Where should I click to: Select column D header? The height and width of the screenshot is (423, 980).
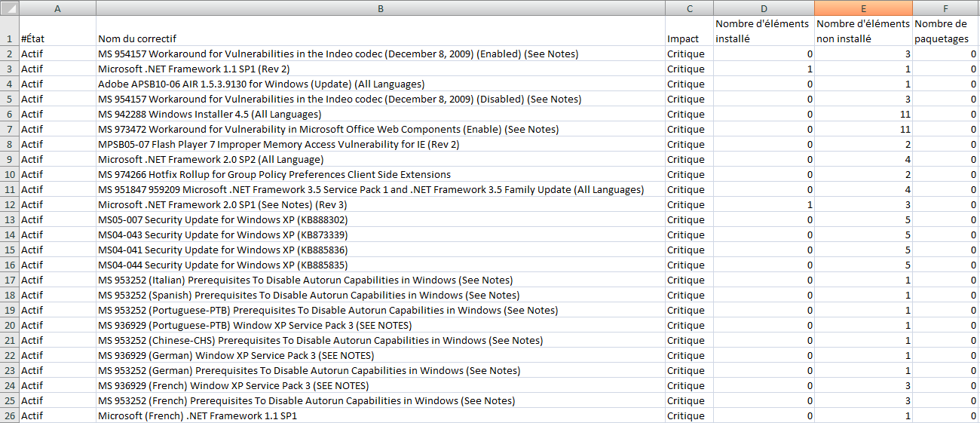coord(764,8)
